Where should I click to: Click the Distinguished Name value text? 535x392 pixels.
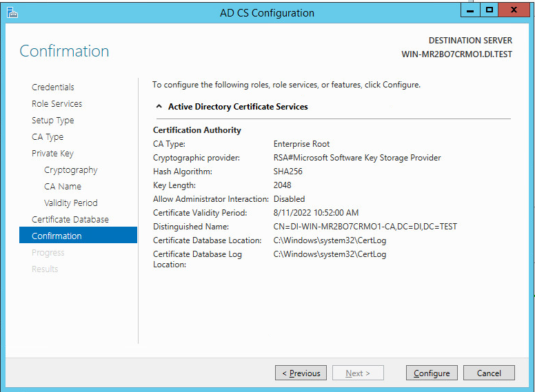pos(365,227)
